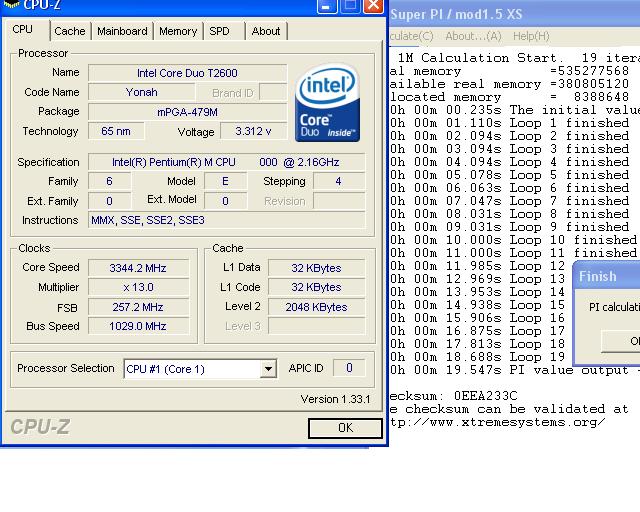Click the checksum line 0EEA233C in Super PI
Screen dimensions: 640x512
(x=453, y=396)
